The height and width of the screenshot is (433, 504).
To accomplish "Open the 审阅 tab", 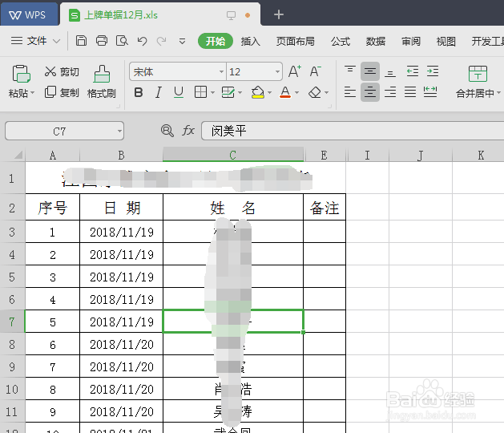I will pos(411,41).
